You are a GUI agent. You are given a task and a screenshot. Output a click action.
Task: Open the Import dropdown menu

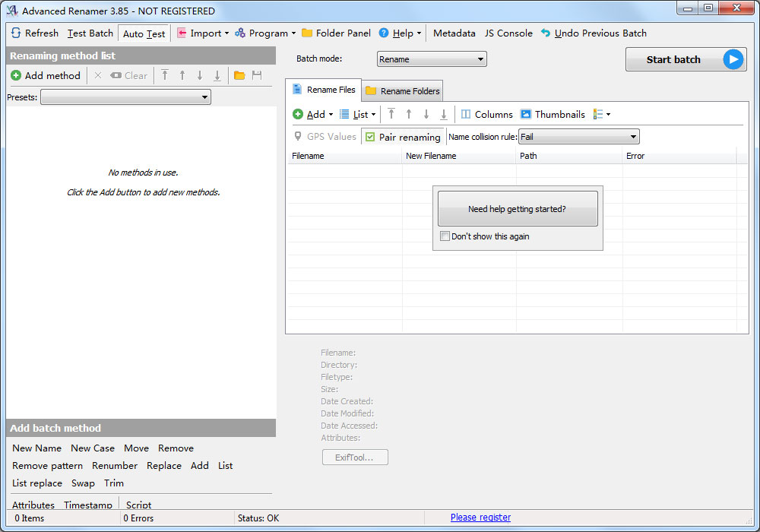[203, 33]
